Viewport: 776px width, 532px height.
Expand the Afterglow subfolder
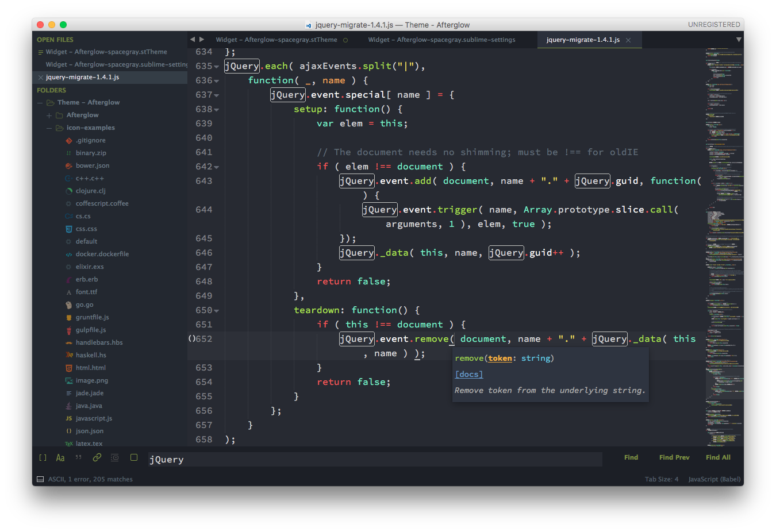click(x=49, y=115)
